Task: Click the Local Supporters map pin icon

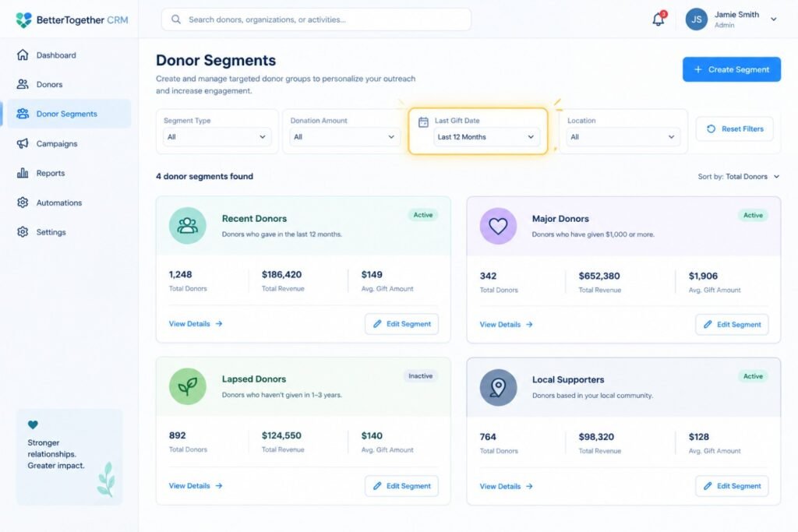Action: click(x=498, y=388)
